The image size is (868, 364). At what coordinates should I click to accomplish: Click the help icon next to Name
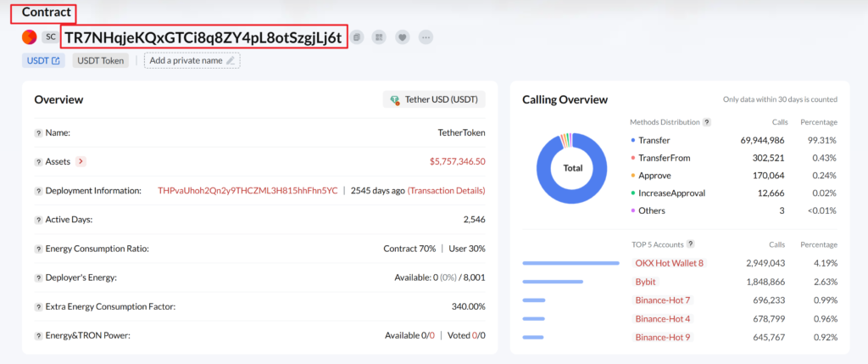click(38, 133)
